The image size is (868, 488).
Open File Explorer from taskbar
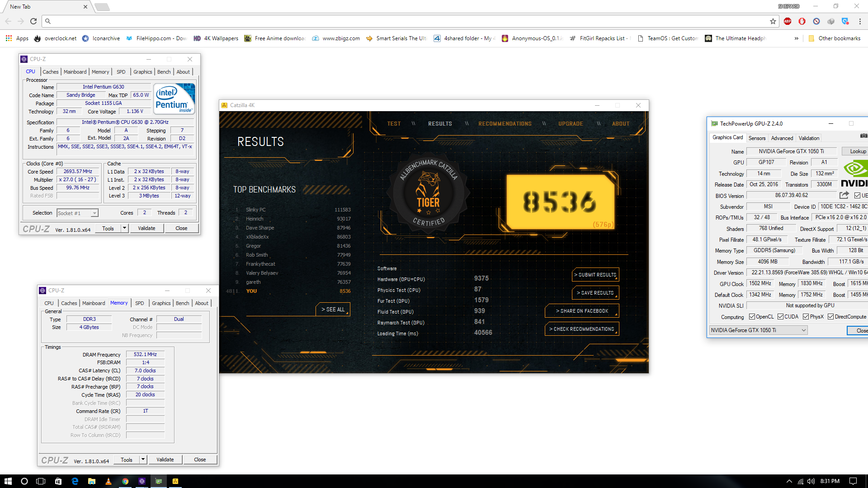pos(91,481)
